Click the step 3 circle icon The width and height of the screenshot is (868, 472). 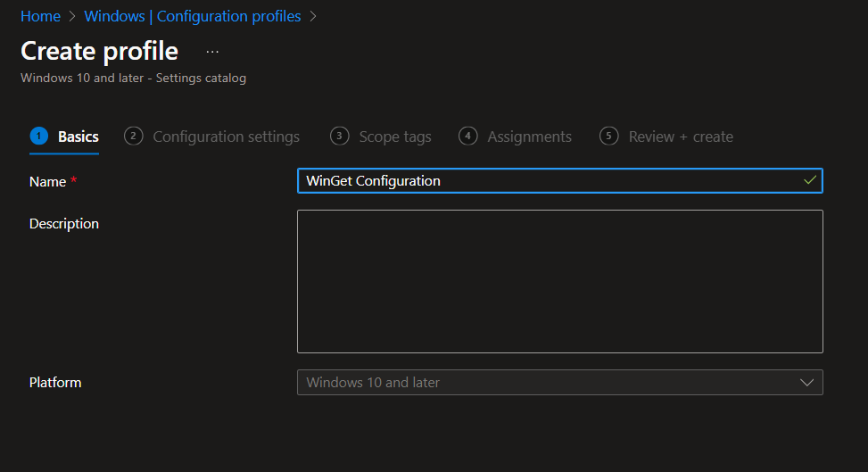pyautogui.click(x=339, y=136)
